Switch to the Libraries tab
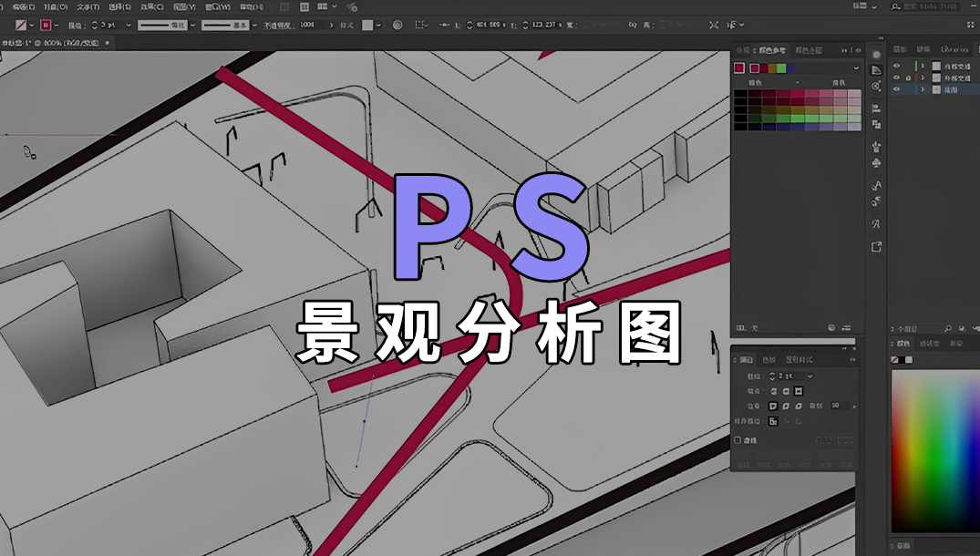 (953, 48)
